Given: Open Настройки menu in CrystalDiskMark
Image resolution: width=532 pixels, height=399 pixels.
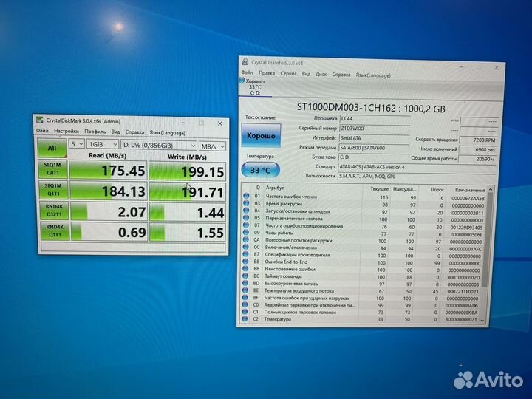Looking at the screenshot, I should click(66, 131).
